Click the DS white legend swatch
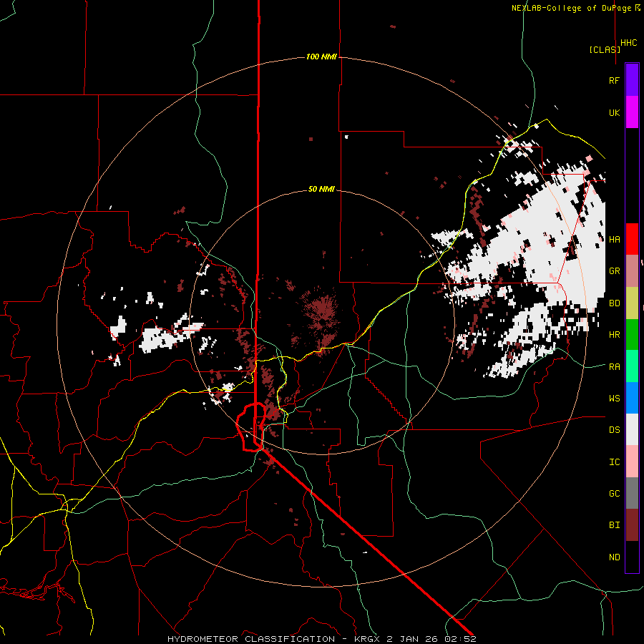The image size is (644, 644). (x=632, y=429)
